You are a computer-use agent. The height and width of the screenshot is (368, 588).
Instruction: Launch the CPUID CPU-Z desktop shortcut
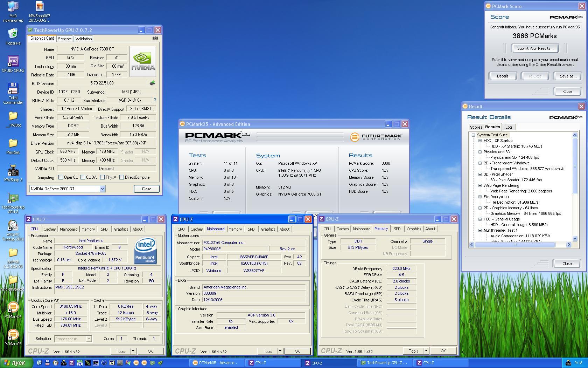(13, 64)
